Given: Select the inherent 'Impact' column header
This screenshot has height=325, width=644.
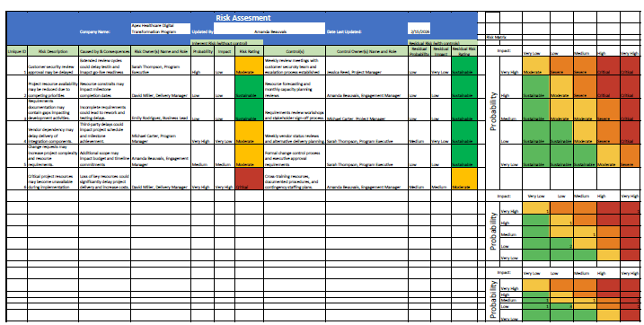Looking at the screenshot, I should click(x=225, y=51).
